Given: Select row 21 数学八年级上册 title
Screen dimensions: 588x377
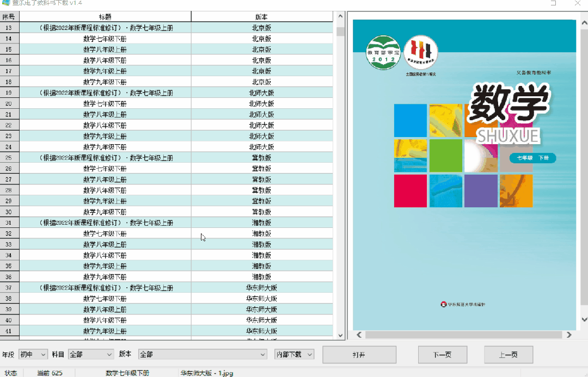Looking at the screenshot, I should coord(105,114).
